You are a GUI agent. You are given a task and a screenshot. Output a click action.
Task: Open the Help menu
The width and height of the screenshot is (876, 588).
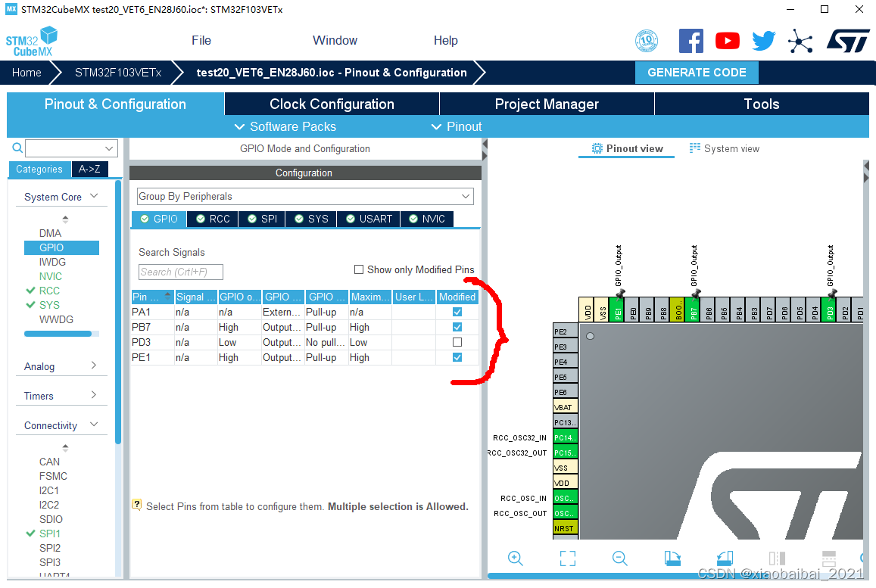point(445,41)
